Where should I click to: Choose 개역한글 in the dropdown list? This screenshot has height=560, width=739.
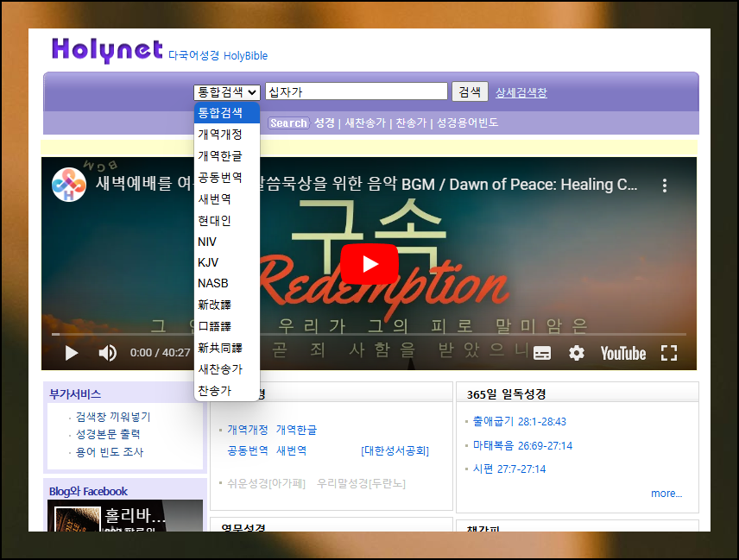[x=227, y=156]
